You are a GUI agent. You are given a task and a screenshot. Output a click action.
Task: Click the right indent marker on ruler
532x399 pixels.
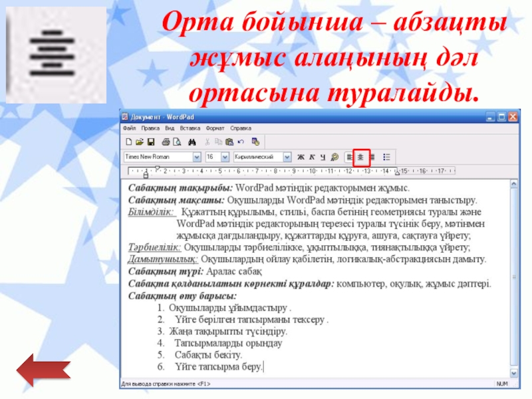tap(397, 173)
